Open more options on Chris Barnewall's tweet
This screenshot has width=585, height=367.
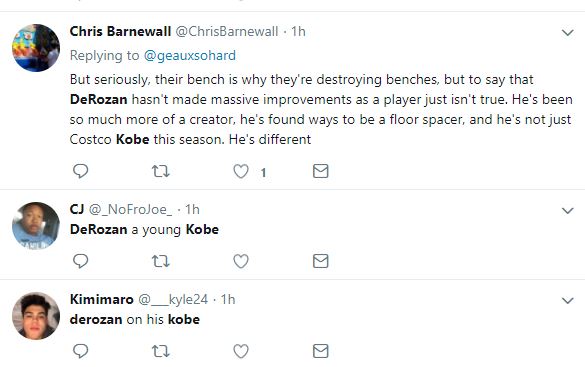point(567,32)
